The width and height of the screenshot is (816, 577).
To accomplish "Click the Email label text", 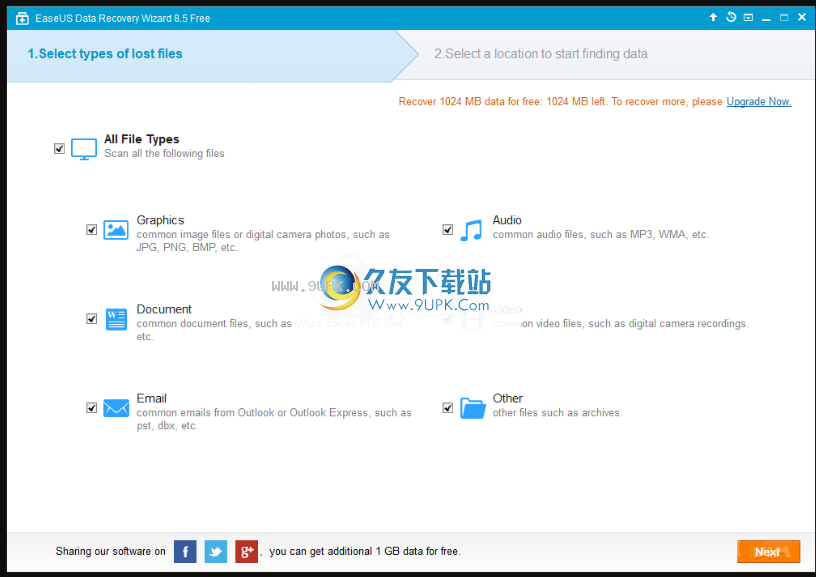I will coord(151,398).
